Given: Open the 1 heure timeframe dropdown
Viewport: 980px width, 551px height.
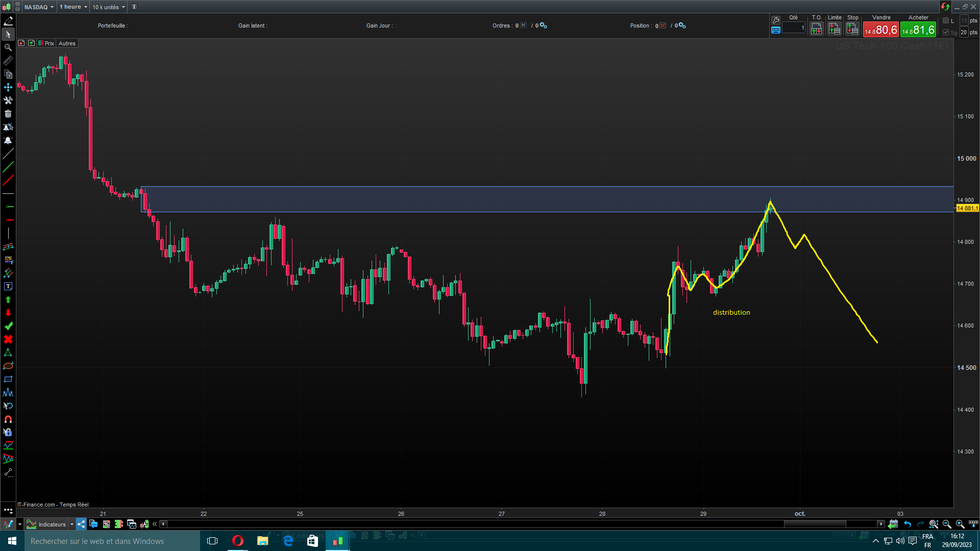Looking at the screenshot, I should pos(73,7).
